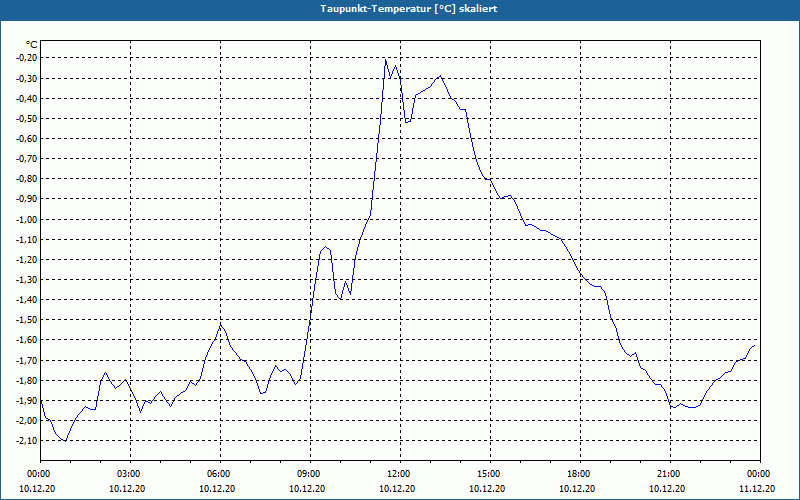Click the 00:00 time label above 11.12.20

click(x=758, y=474)
